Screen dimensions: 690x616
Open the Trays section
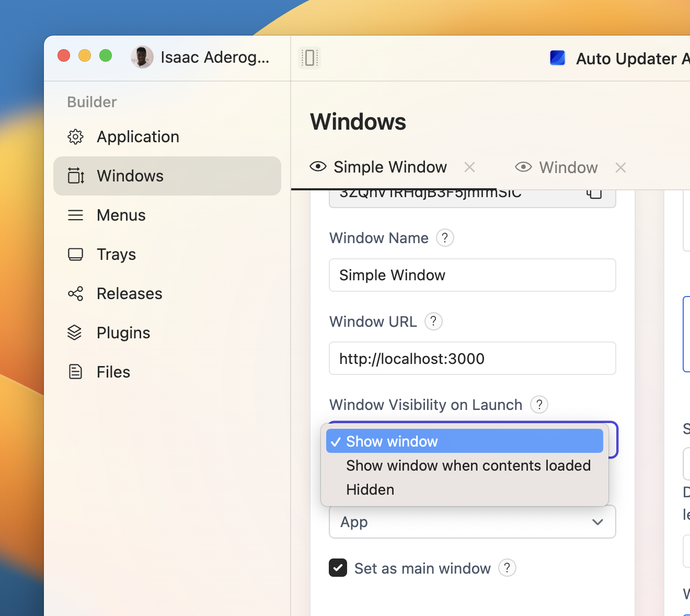(x=116, y=254)
